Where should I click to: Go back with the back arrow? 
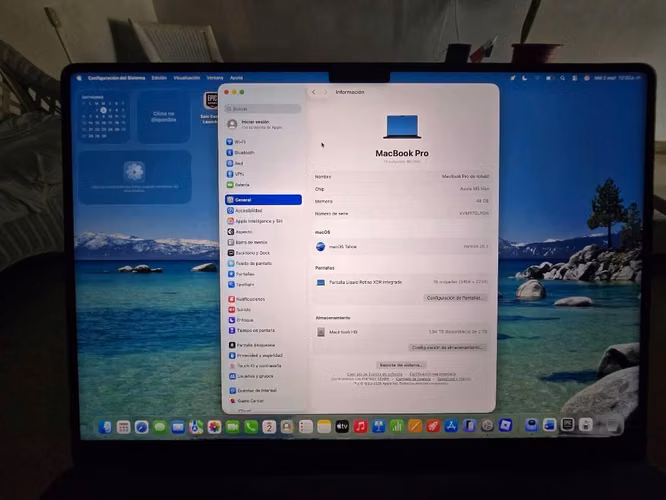tap(314, 92)
